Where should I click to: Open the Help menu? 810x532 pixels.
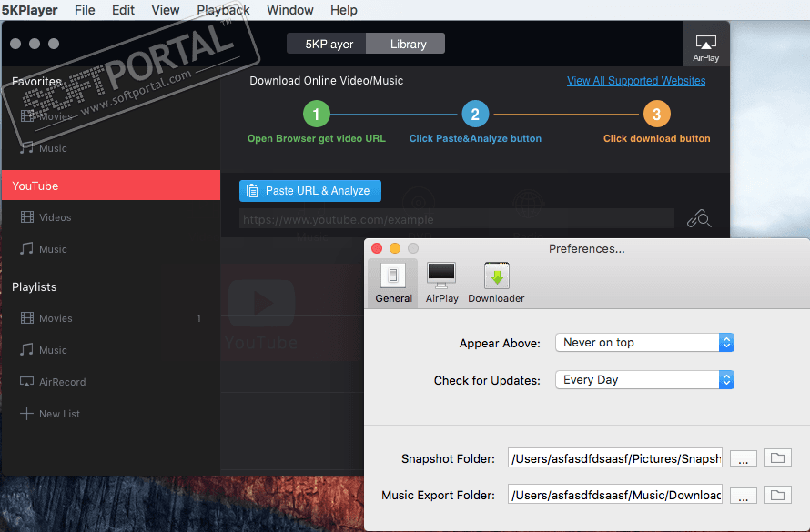tap(343, 10)
